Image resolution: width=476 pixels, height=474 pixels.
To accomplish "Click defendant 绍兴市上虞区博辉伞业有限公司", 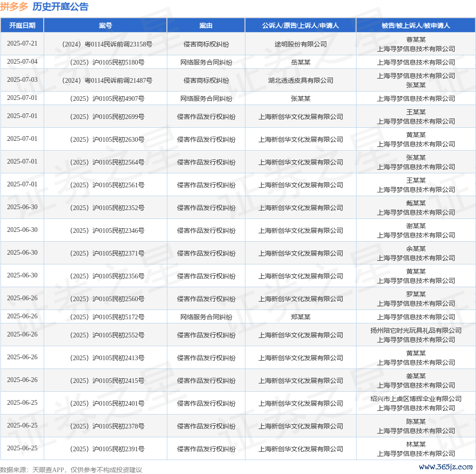I will coord(416,399).
